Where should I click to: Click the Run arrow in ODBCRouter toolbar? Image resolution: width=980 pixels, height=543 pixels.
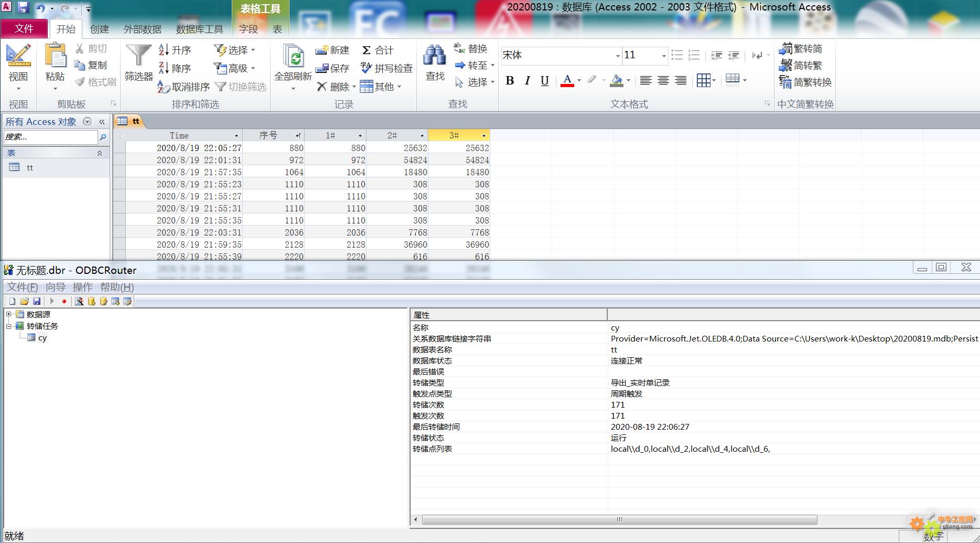pos(52,301)
